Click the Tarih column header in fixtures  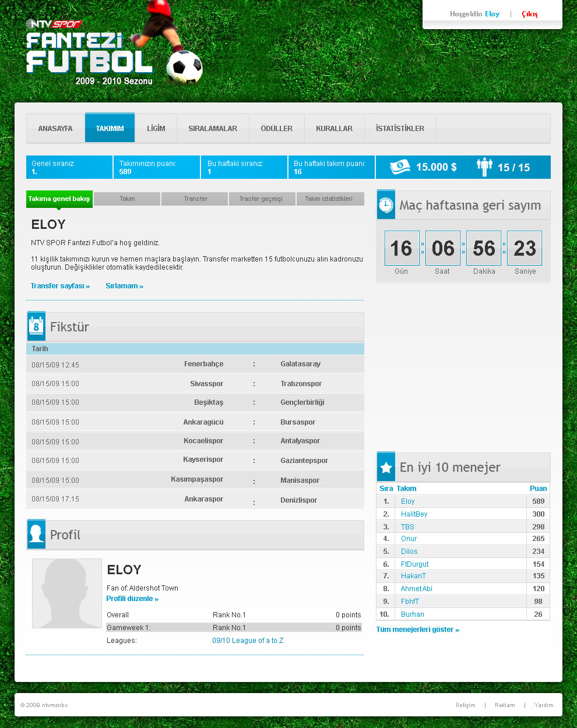point(40,349)
